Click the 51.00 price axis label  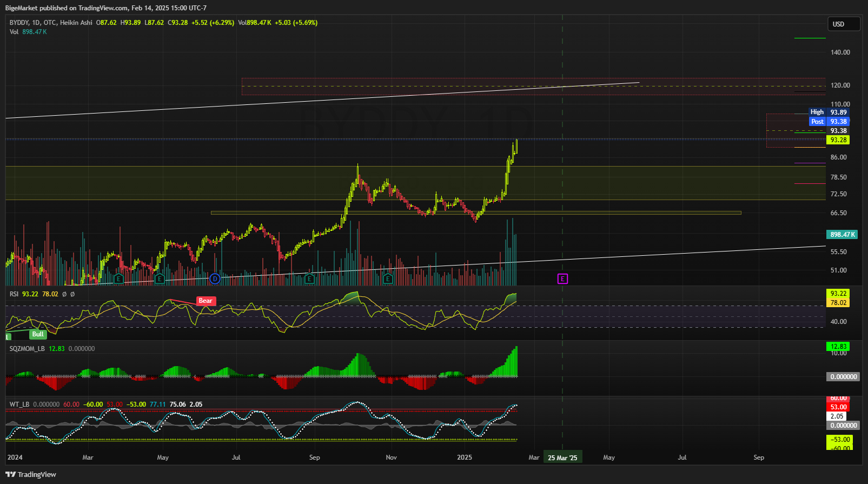click(x=839, y=270)
